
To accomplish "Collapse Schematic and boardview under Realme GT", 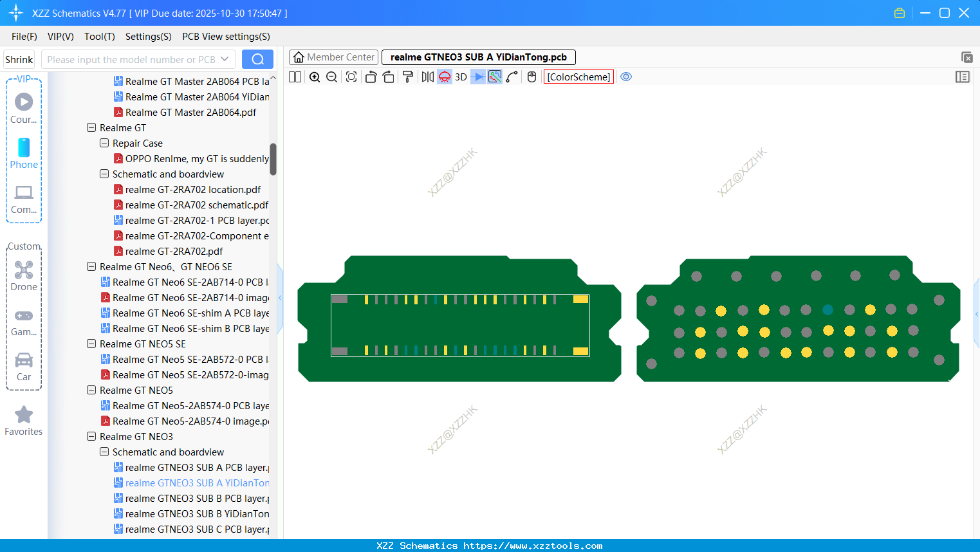I will click(x=104, y=174).
